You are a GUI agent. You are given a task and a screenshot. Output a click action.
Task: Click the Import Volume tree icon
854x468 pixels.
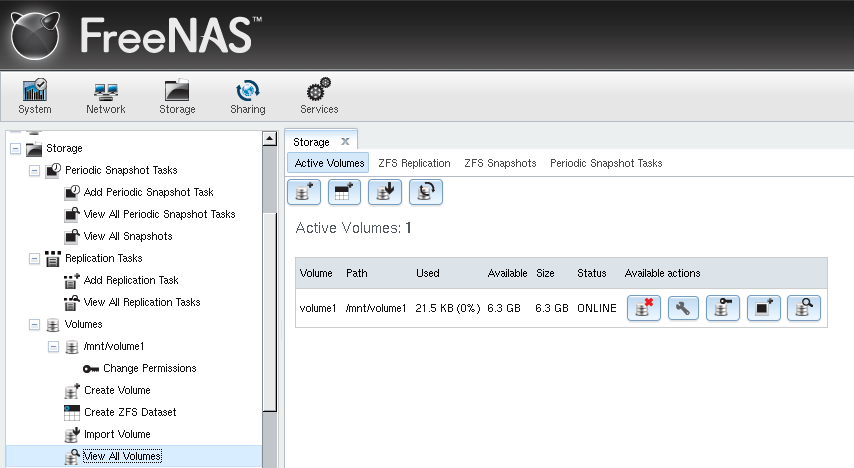point(72,435)
